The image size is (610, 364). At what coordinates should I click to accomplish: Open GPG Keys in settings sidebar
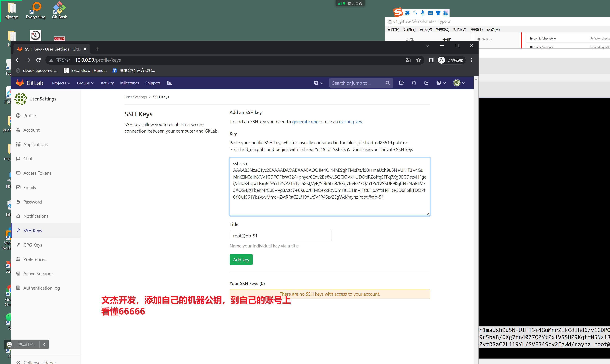(x=33, y=245)
